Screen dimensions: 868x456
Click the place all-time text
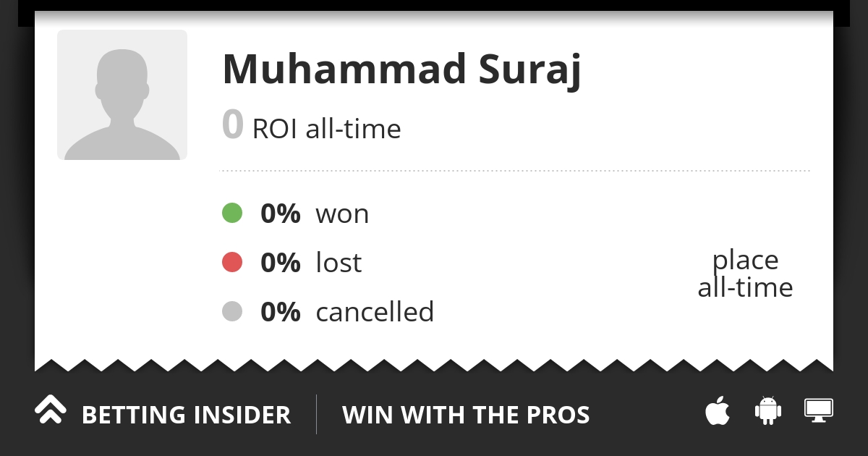coord(745,274)
